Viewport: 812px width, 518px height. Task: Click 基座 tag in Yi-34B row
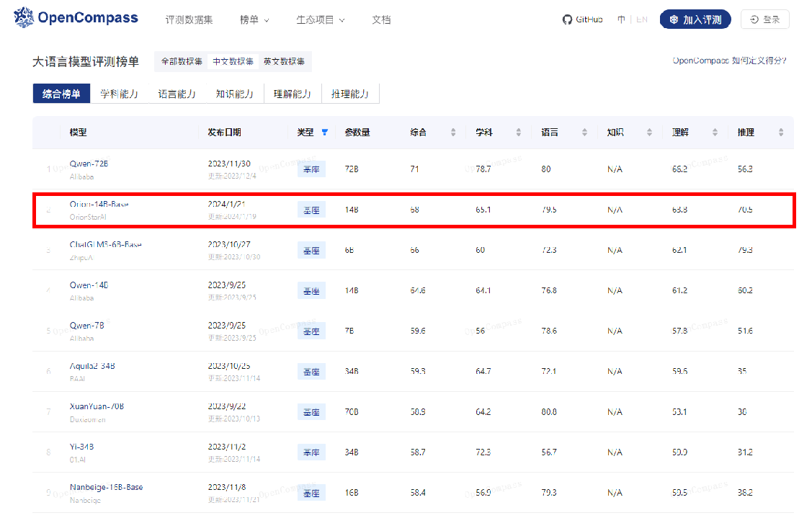pyautogui.click(x=311, y=452)
